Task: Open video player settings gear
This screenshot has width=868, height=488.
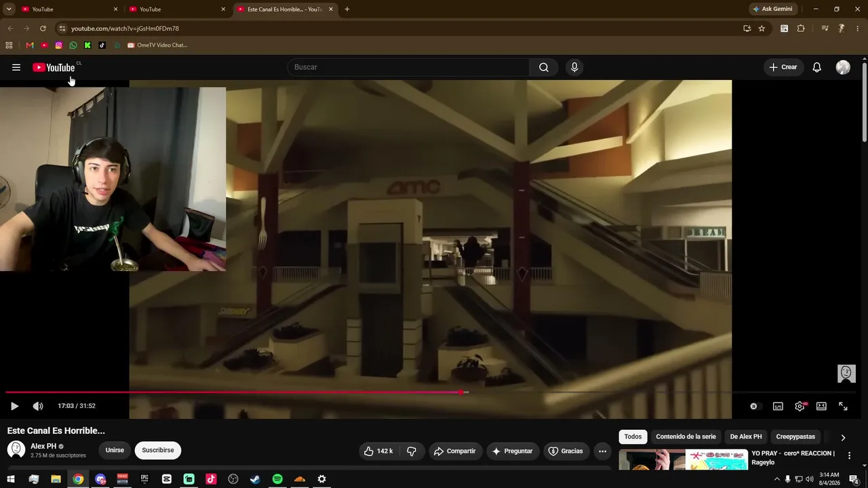Action: (x=800, y=406)
